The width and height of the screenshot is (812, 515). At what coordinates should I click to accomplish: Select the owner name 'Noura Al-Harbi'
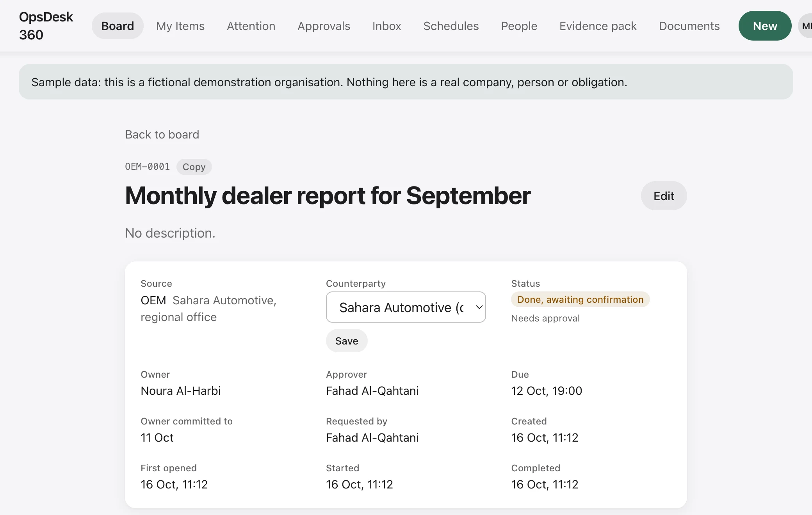click(x=181, y=391)
